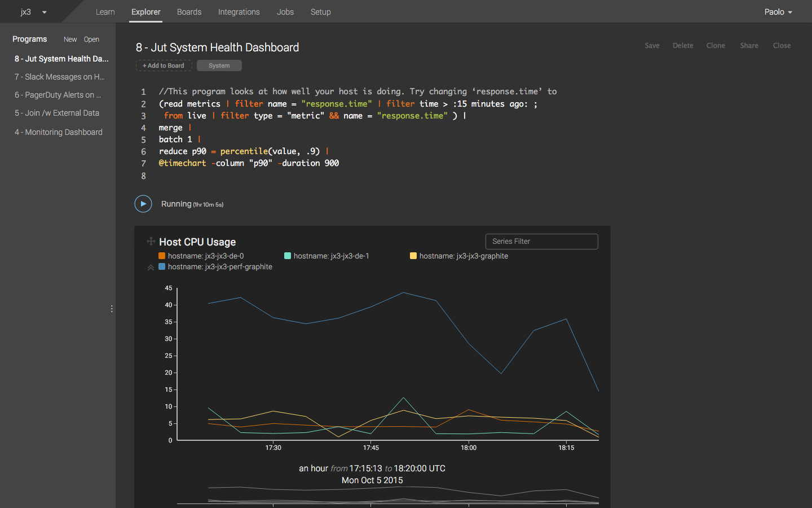
Task: Select 5 - Join /w External Data program
Action: [x=57, y=113]
